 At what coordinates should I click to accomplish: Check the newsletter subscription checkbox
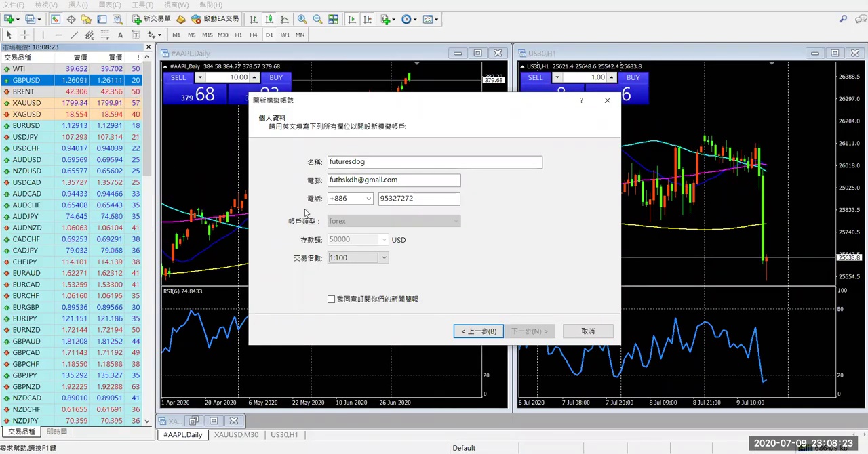[332, 299]
